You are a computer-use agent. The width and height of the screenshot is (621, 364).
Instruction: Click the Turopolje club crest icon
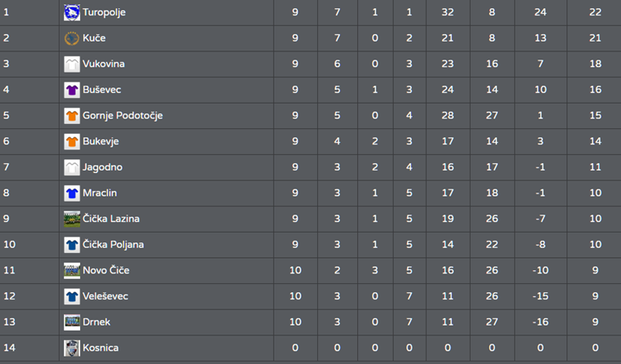(x=72, y=12)
